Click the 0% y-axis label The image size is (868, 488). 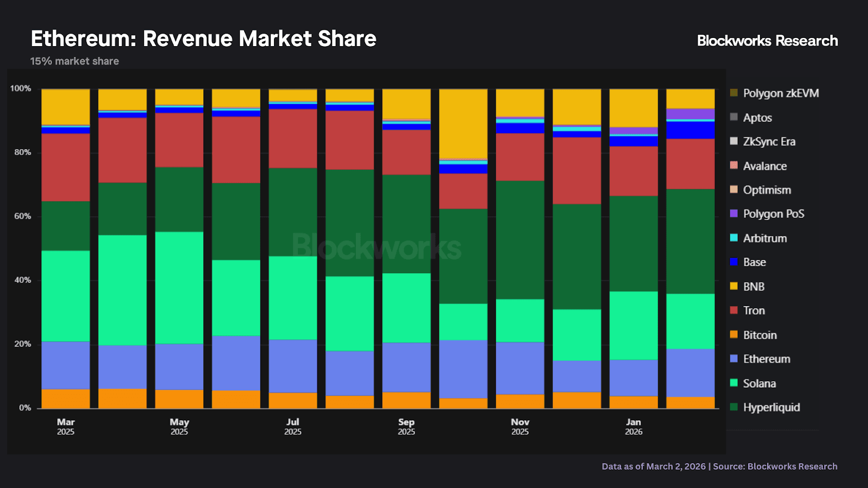coord(25,408)
